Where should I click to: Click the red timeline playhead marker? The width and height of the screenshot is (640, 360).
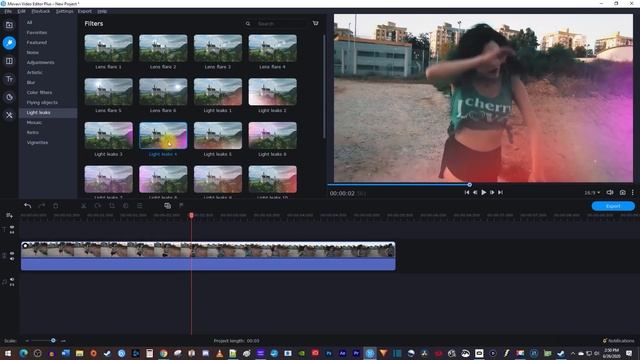pyautogui.click(x=191, y=215)
